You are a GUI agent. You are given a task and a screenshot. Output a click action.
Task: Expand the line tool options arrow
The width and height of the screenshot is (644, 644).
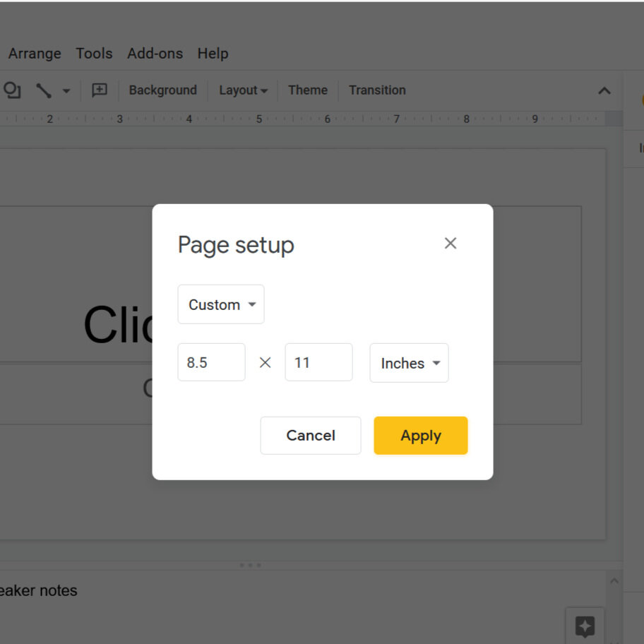point(66,91)
